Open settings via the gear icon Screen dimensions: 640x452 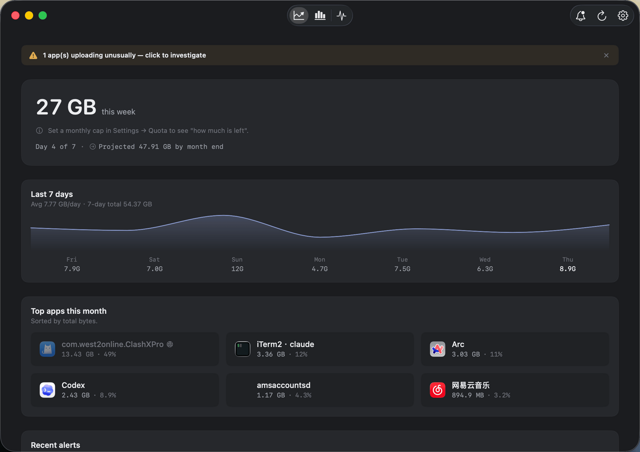click(622, 16)
